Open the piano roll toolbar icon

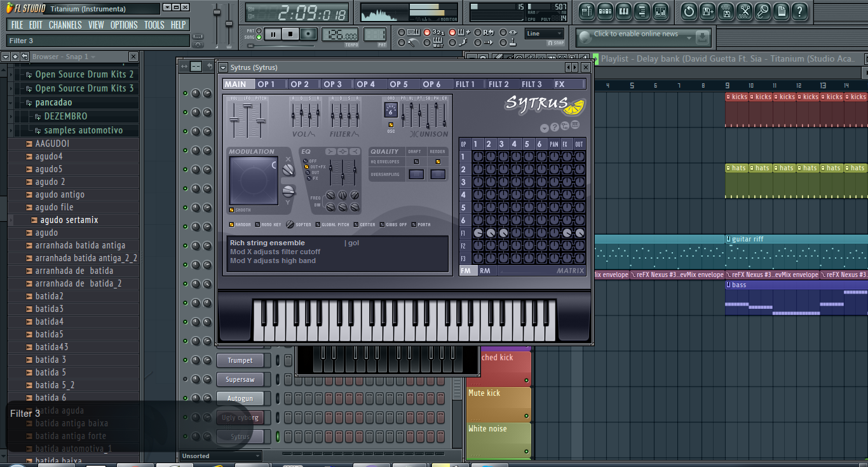[x=623, y=11]
